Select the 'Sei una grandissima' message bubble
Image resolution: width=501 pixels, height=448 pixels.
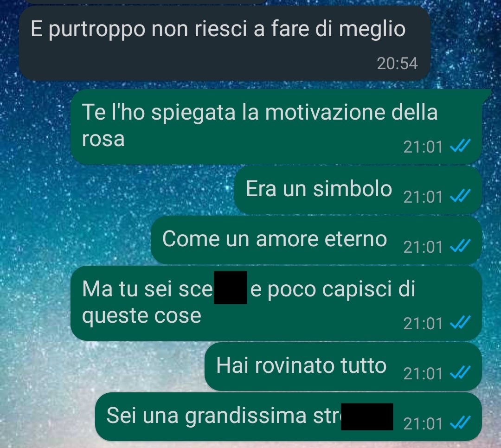289,416
